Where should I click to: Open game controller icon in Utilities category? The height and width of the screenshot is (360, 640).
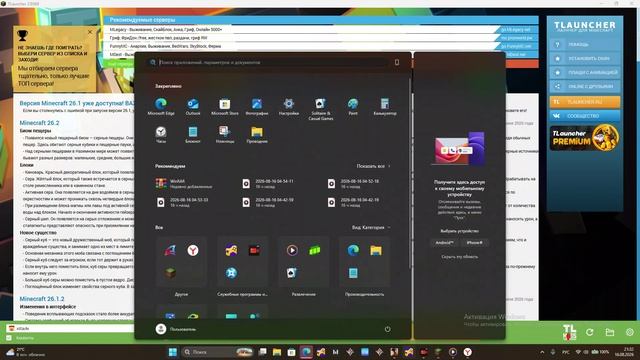click(231, 250)
